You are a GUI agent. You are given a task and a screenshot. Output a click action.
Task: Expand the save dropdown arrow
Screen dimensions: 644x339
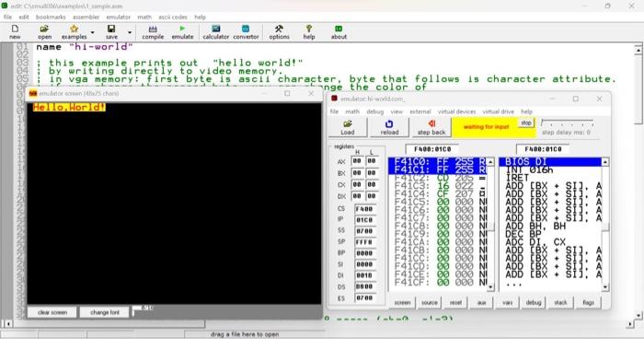click(130, 32)
